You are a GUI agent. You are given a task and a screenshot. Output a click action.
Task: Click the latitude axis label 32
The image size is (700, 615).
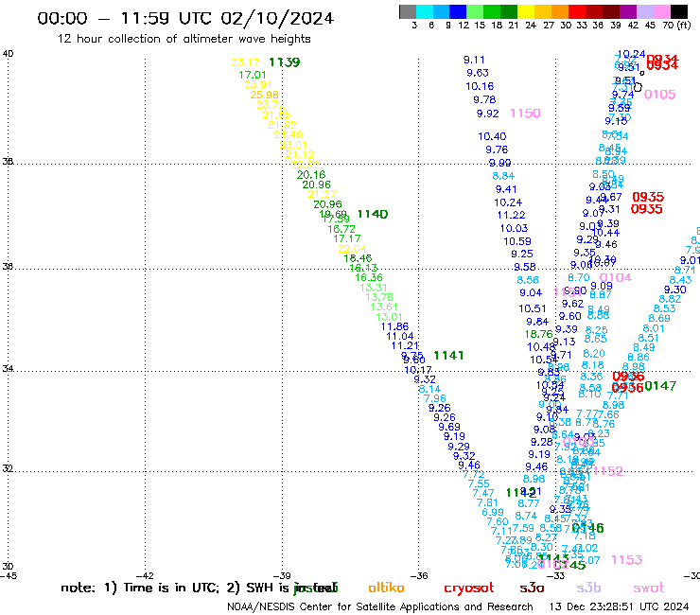(8, 469)
